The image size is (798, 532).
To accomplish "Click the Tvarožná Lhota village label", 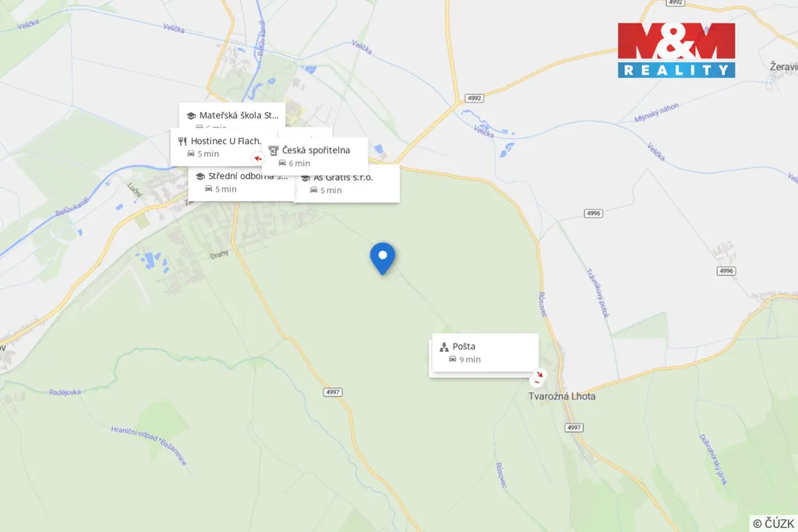I will (x=562, y=396).
